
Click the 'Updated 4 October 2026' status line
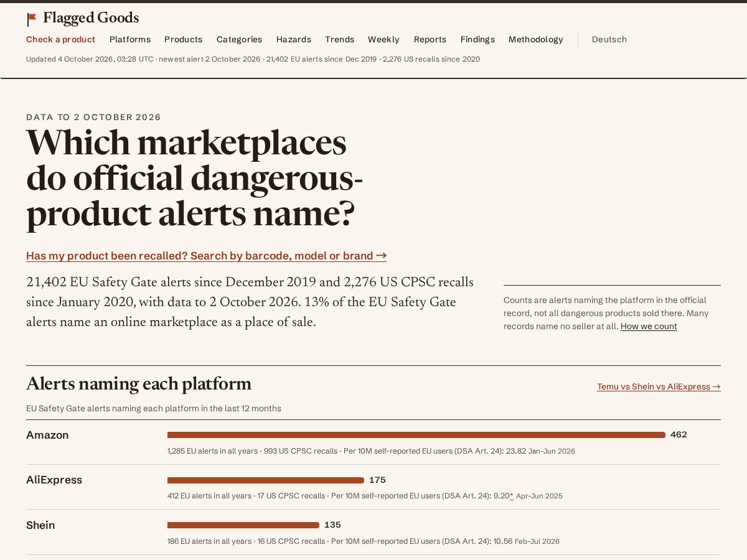253,59
